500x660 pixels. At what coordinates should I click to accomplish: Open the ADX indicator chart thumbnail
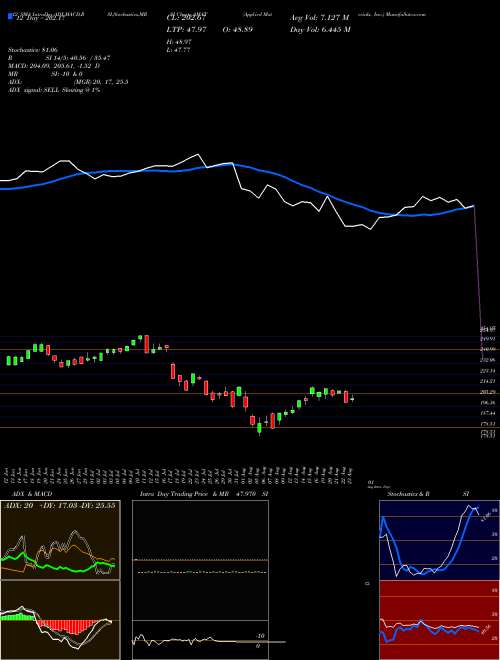[60, 540]
